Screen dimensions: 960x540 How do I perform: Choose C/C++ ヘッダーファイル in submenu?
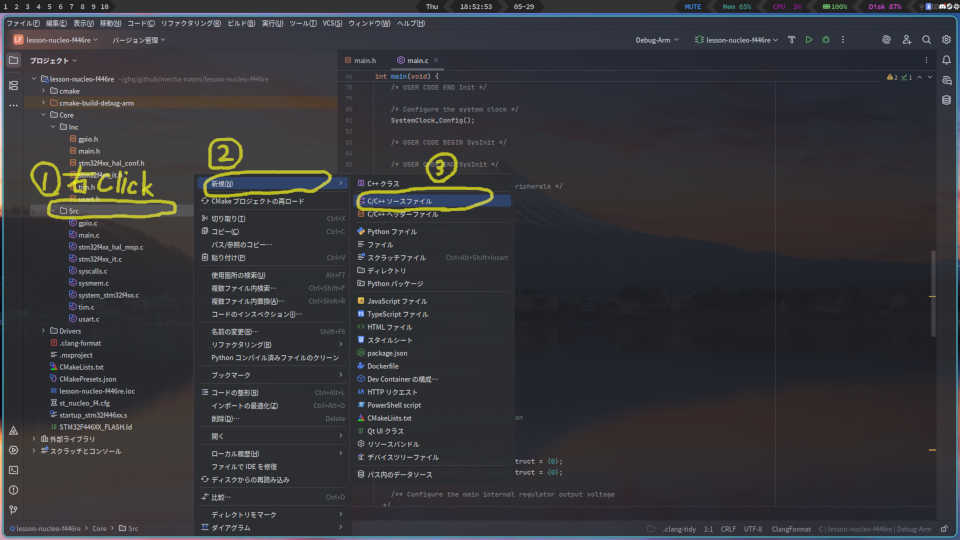432,214
